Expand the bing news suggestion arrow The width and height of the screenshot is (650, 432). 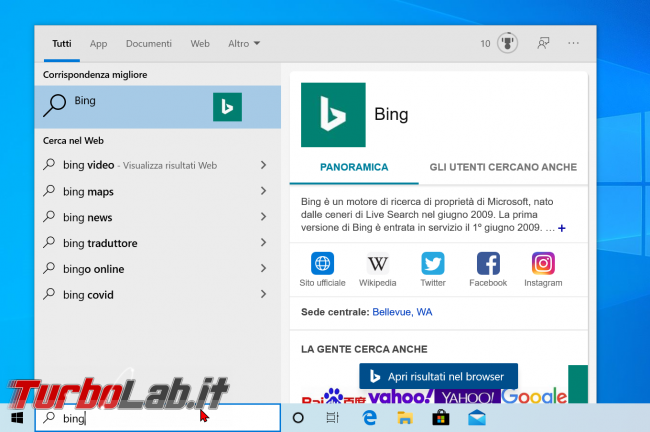click(263, 216)
